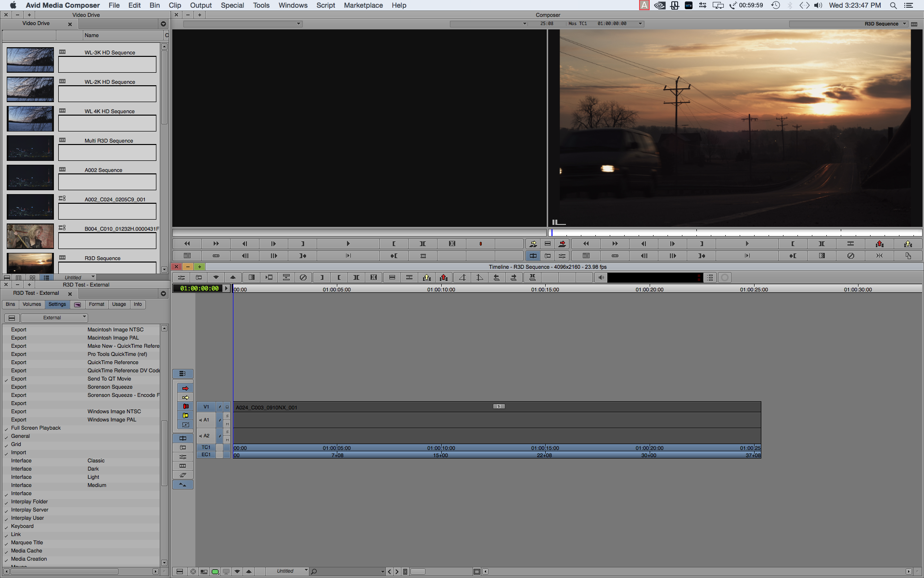The image size is (924, 578).
Task: Open the Clip menu
Action: (175, 5)
